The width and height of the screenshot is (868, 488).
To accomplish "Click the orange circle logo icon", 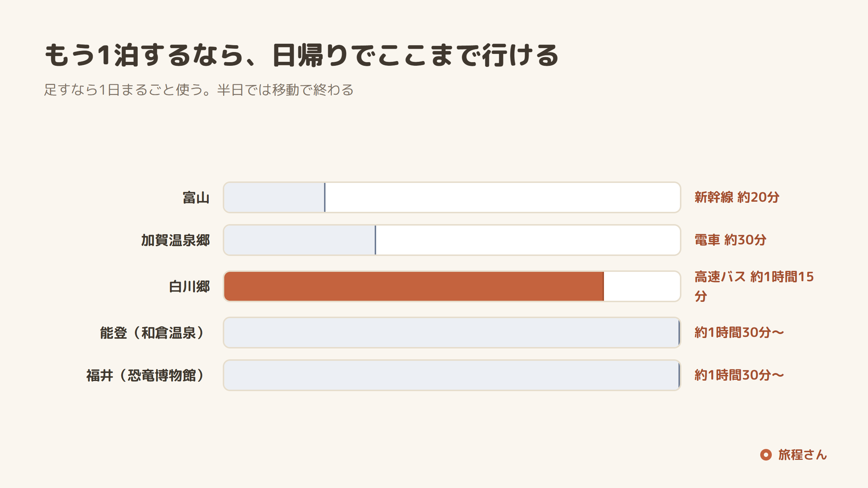I will (x=766, y=455).
